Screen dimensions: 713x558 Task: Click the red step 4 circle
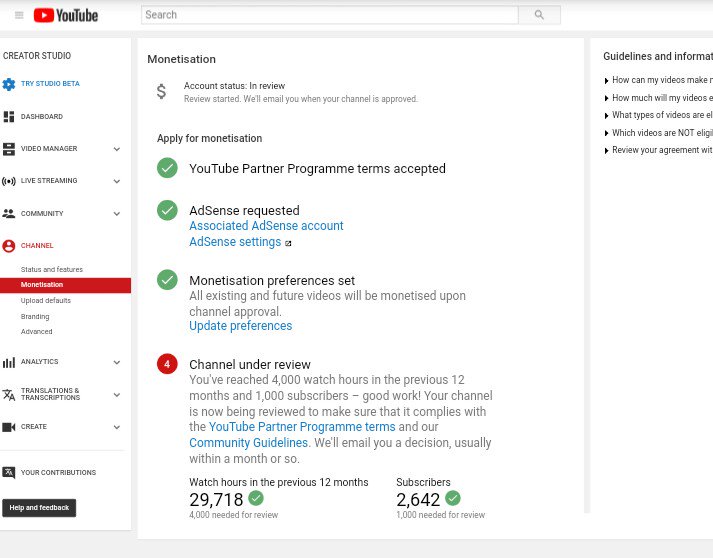point(167,364)
